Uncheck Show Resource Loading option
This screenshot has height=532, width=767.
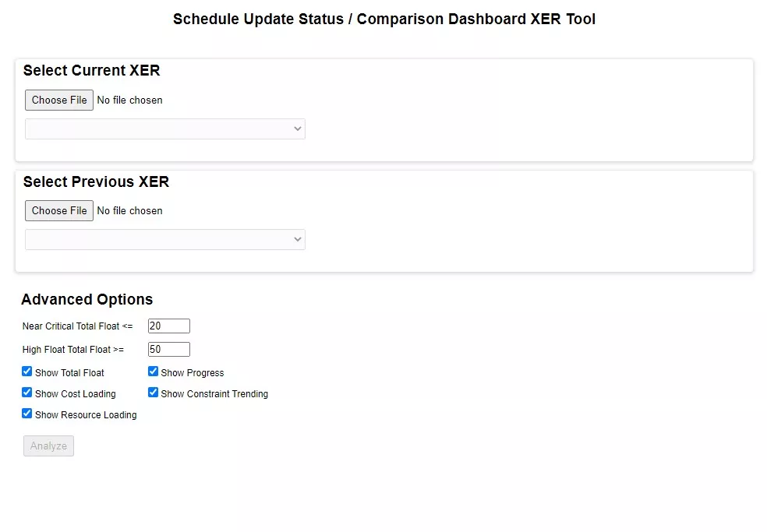point(27,413)
